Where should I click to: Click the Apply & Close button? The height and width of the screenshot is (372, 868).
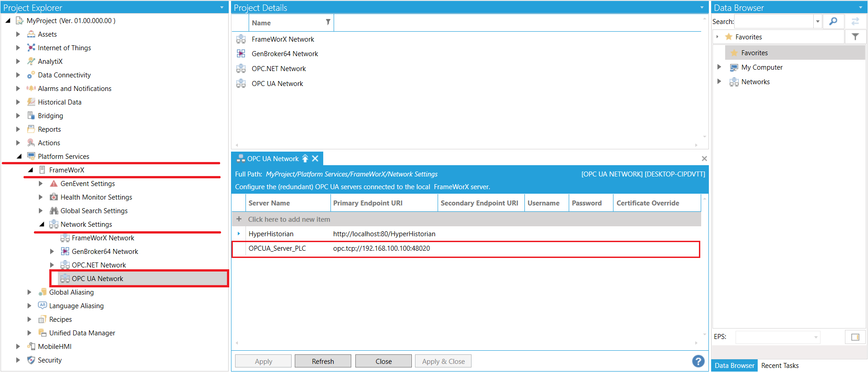[x=443, y=361]
